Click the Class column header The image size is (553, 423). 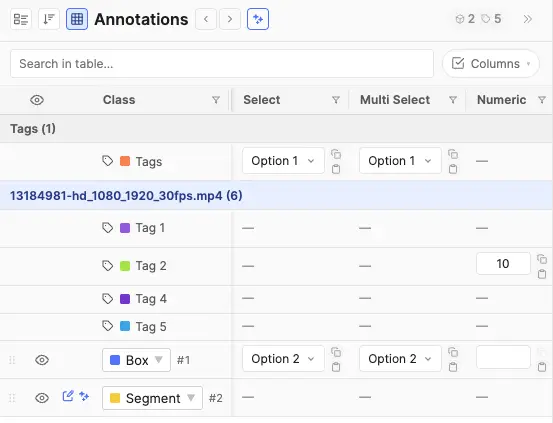[x=119, y=100]
